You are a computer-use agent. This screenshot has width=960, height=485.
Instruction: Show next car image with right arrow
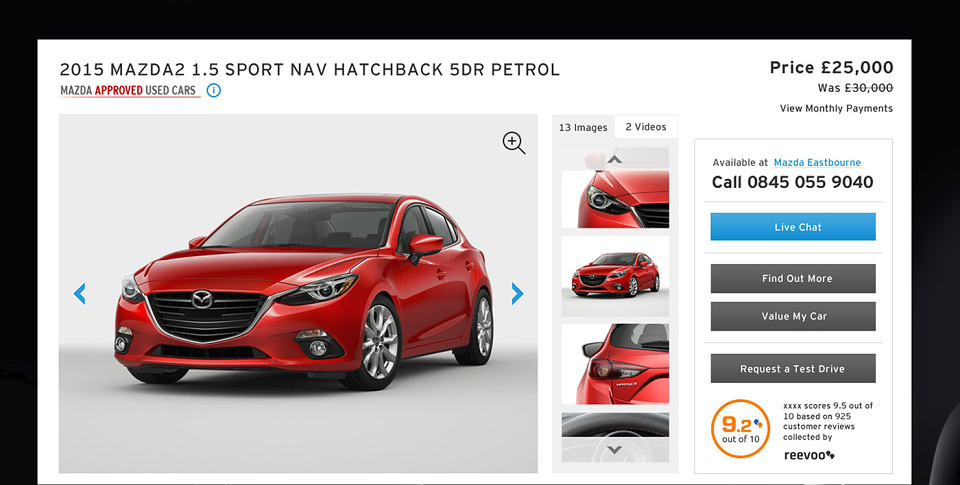click(x=517, y=294)
